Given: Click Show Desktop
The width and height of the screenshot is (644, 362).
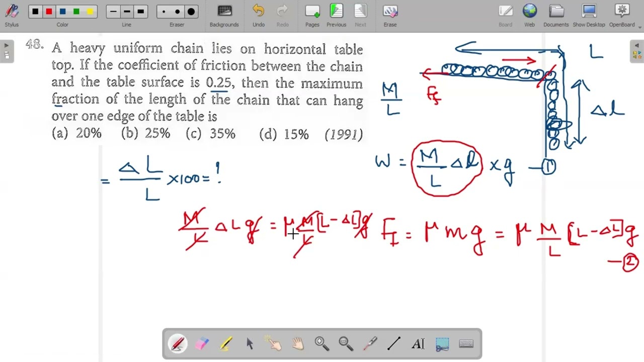Looking at the screenshot, I should (x=589, y=16).
